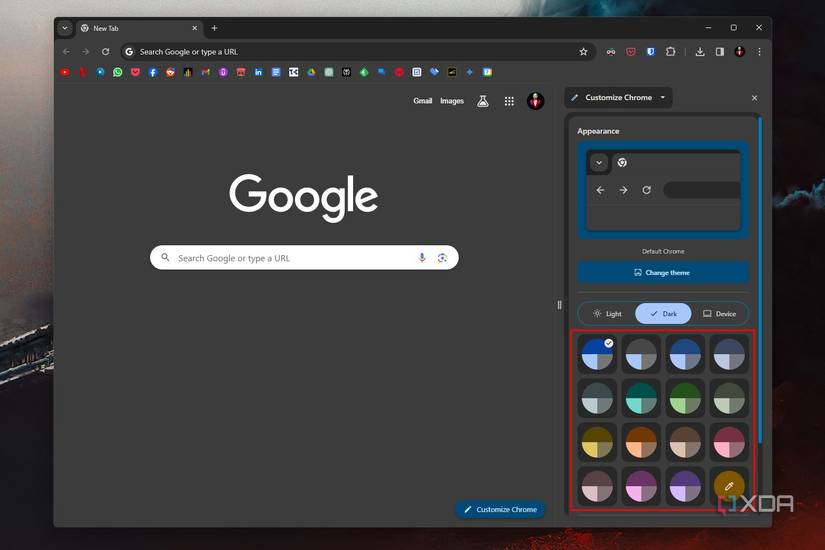Reload the page with the refresh icon
This screenshot has width=825, height=550.
tap(105, 52)
